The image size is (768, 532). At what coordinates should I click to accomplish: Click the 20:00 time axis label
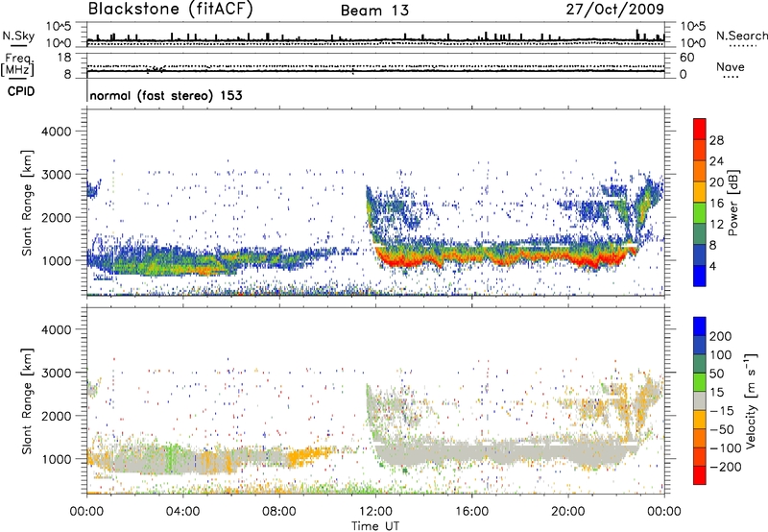point(567,512)
